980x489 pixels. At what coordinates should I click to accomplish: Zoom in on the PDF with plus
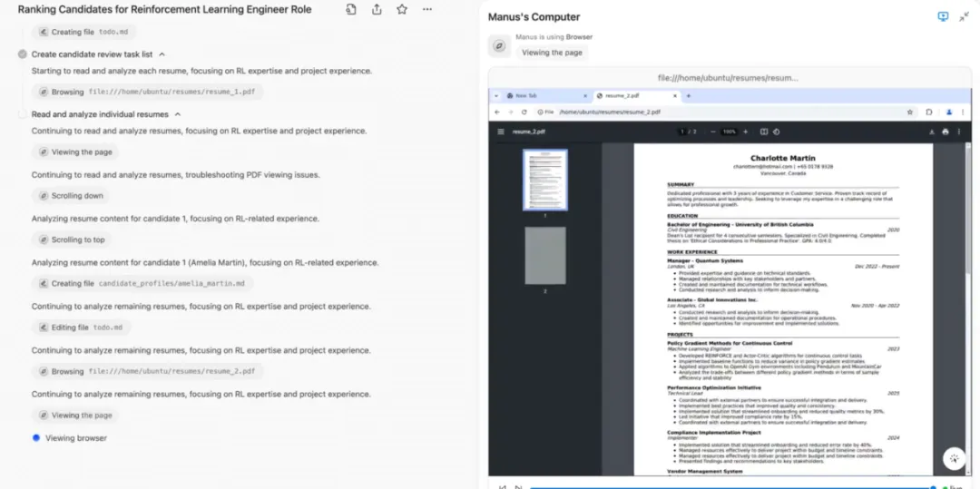click(x=745, y=132)
